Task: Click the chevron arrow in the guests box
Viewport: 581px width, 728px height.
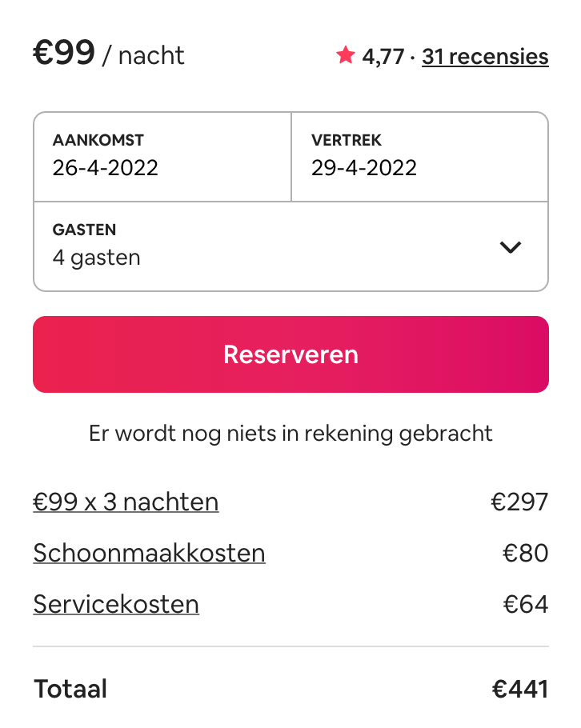Action: (510, 247)
